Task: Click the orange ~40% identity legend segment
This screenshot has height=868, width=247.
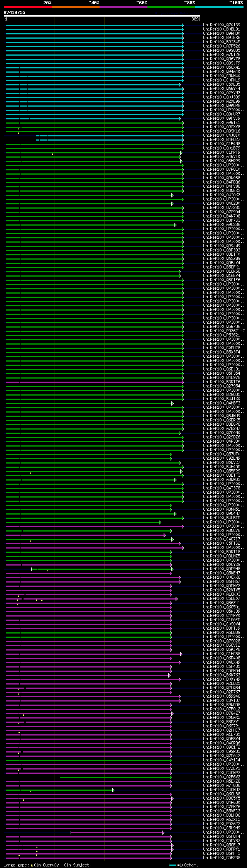Action: [76, 7]
